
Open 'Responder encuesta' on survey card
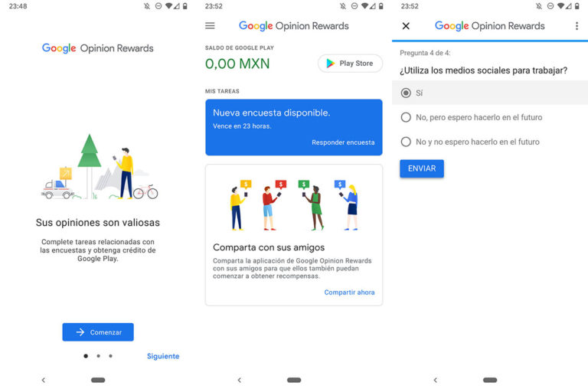point(343,142)
